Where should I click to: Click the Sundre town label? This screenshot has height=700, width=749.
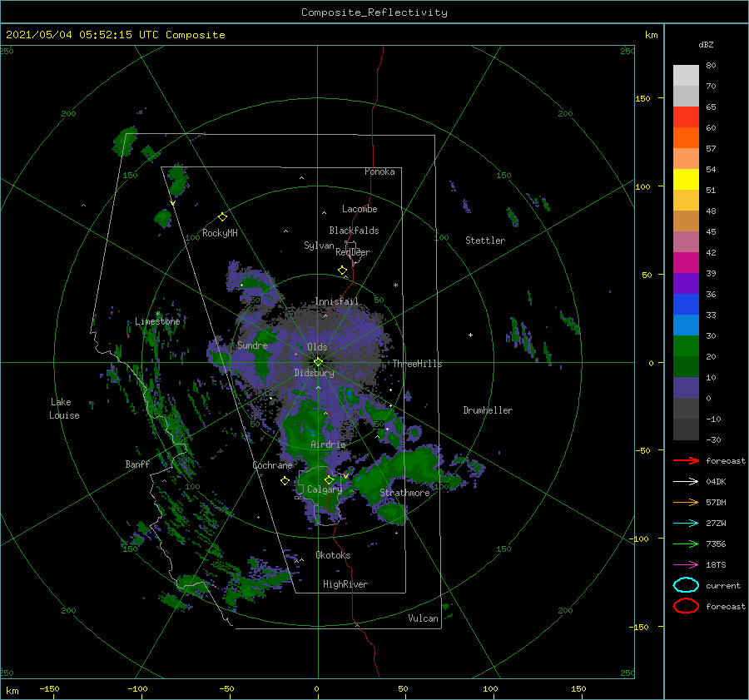(x=252, y=345)
